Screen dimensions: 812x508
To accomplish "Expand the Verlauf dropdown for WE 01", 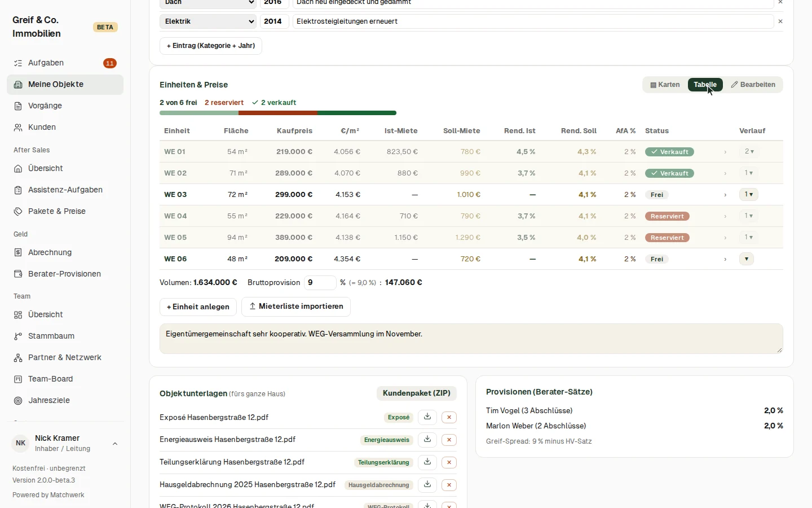I will [749, 152].
